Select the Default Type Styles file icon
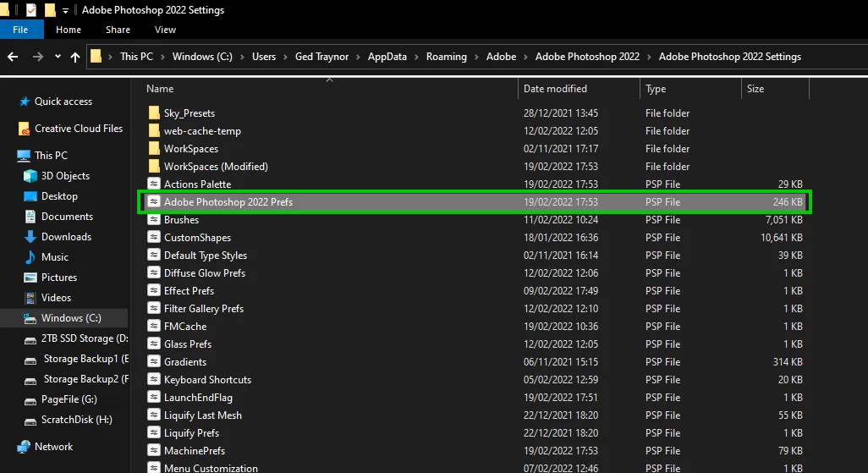 coord(154,255)
